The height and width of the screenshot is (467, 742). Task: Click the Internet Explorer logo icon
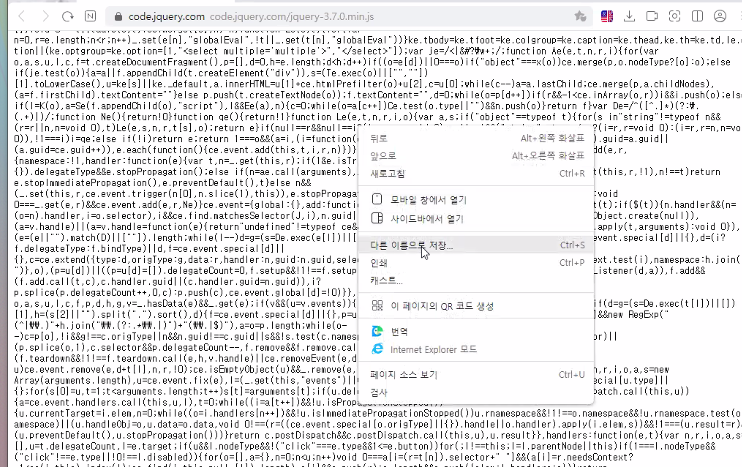point(377,349)
